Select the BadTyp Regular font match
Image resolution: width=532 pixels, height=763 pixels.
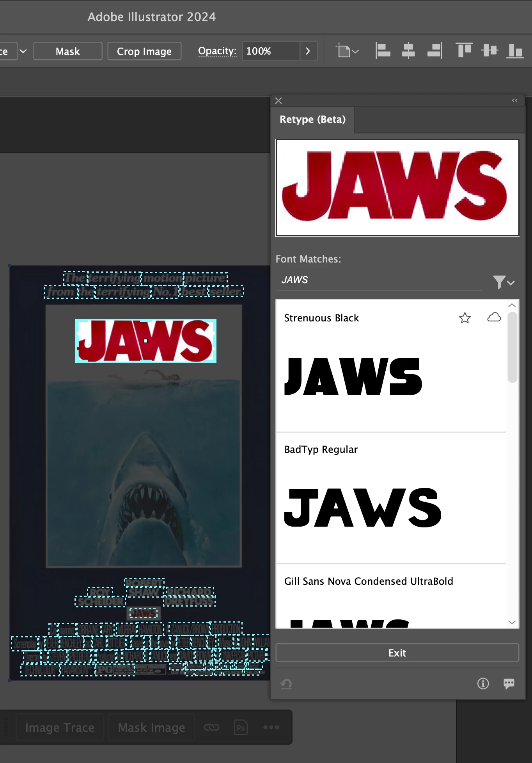click(x=391, y=498)
